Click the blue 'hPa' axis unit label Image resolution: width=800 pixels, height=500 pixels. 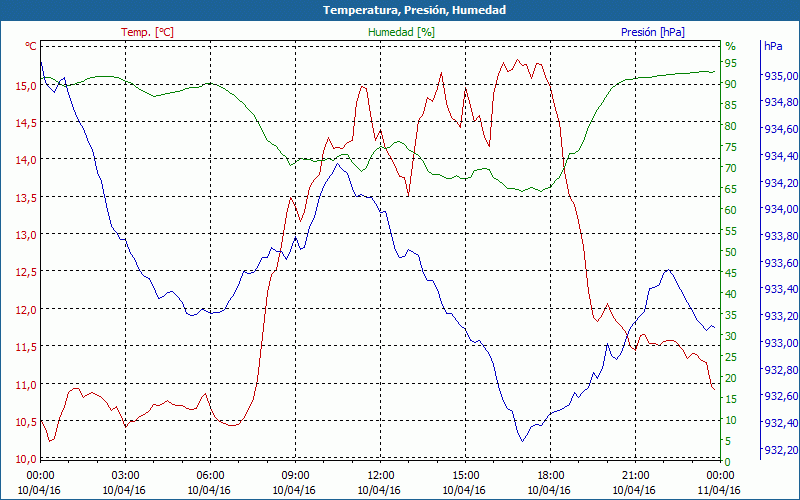tap(773, 46)
